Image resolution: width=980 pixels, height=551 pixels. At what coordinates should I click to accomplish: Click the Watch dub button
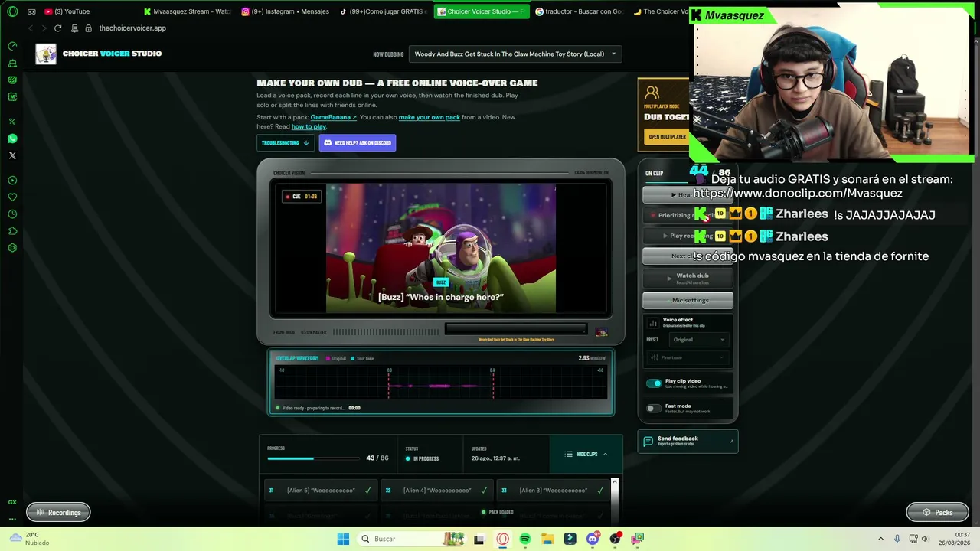tap(688, 278)
